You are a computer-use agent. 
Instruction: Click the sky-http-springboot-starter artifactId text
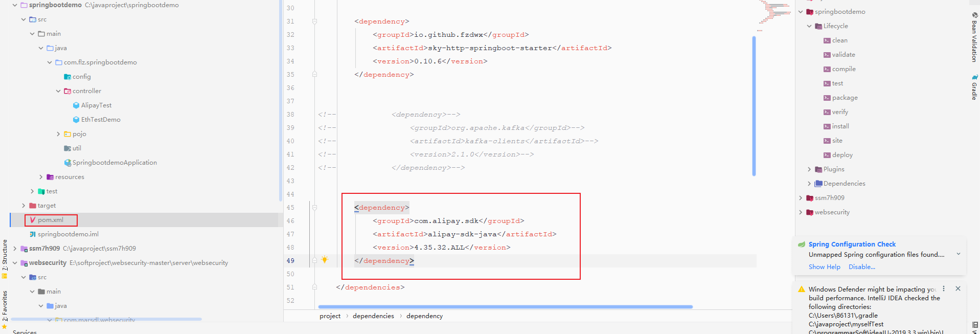(x=490, y=48)
